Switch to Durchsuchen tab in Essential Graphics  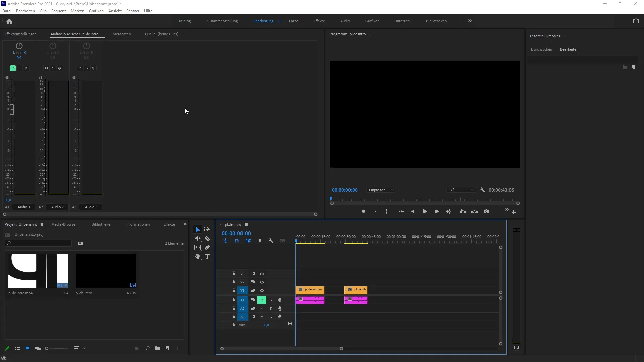541,49
